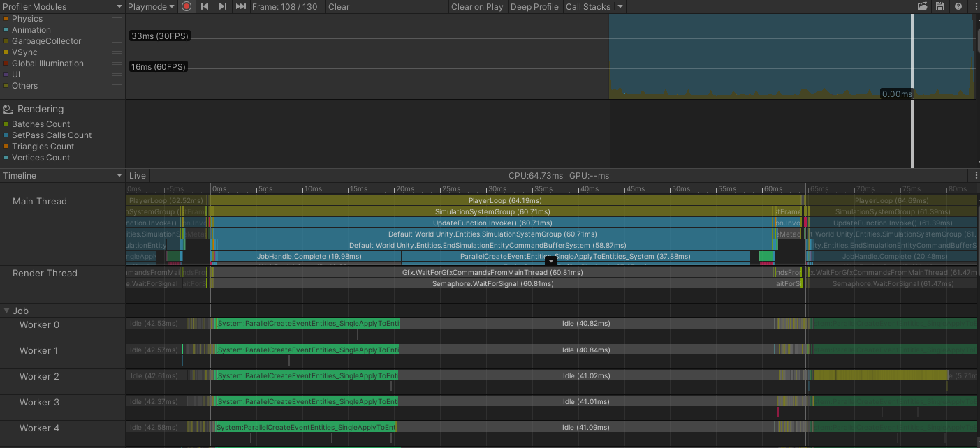Go to the next frame
Viewport: 980px width, 448px height.
click(221, 6)
